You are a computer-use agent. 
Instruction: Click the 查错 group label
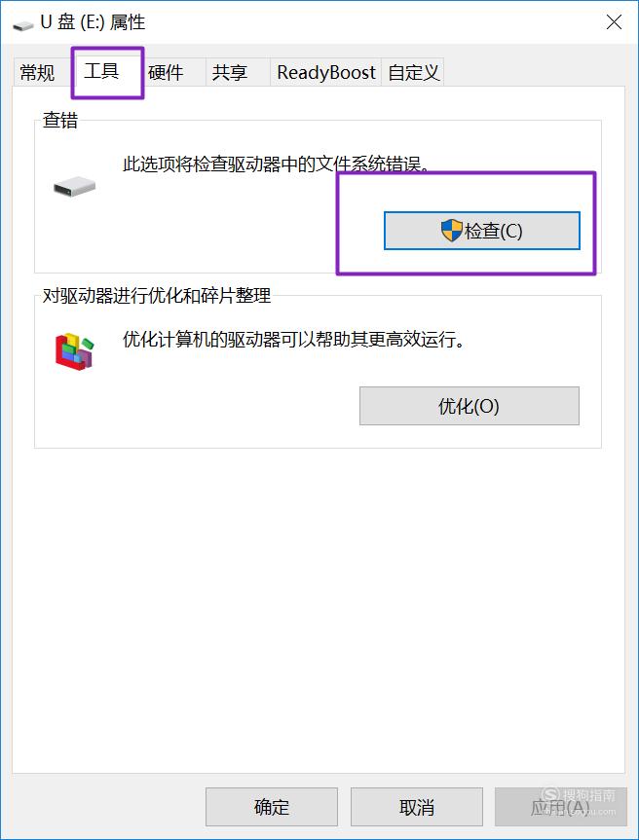point(60,120)
